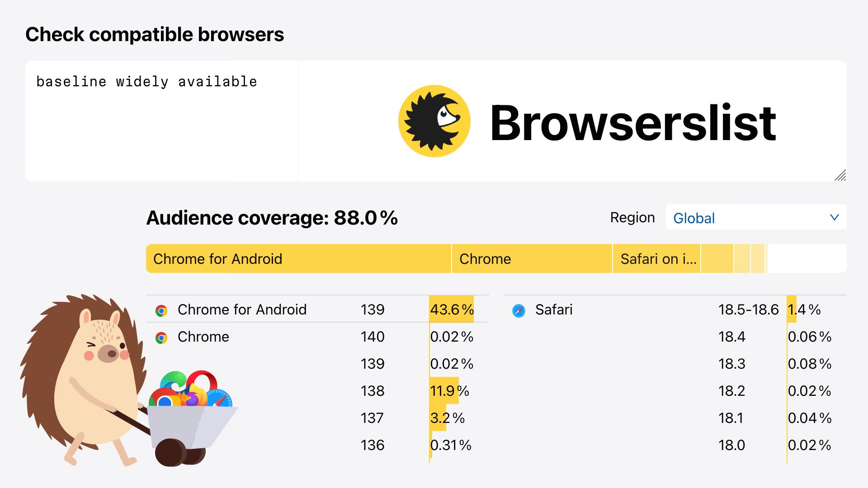Viewport: 868px width, 488px height.
Task: Click the Edge icon in the wheelbarrow
Action: (173, 381)
